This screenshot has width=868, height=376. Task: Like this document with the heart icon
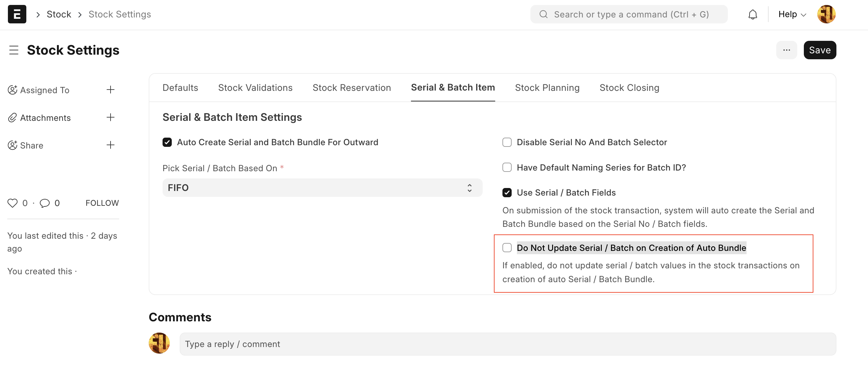coord(13,203)
